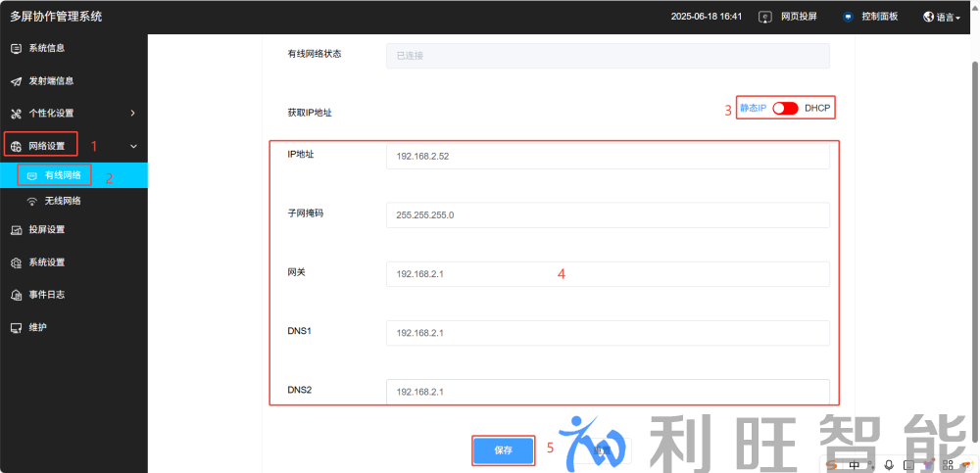Image resolution: width=980 pixels, height=473 pixels.
Task: Click the screen-cast icon beside 网页投屏
Action: click(x=765, y=17)
